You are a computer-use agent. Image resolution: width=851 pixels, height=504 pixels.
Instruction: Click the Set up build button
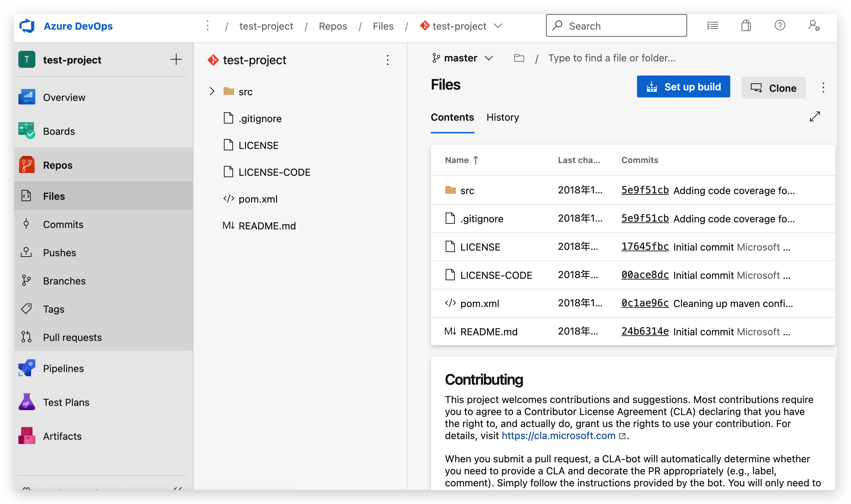[683, 86]
